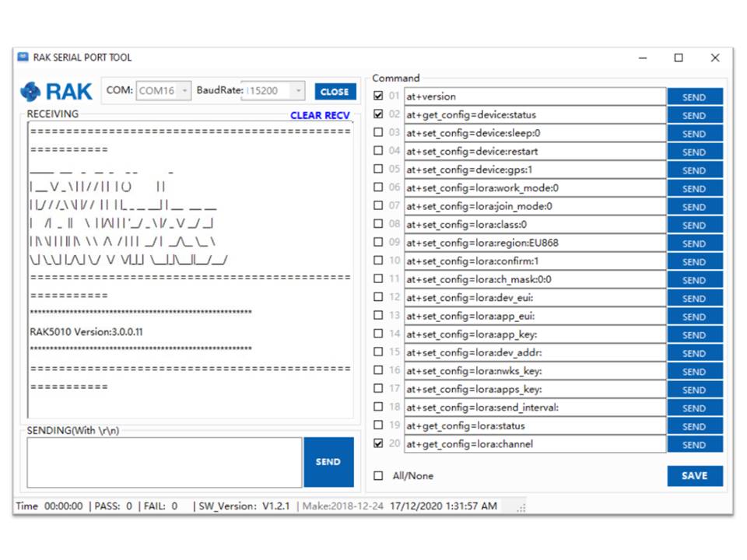Open the COM port dropdown
This screenshot has height=560, width=747.
(184, 90)
